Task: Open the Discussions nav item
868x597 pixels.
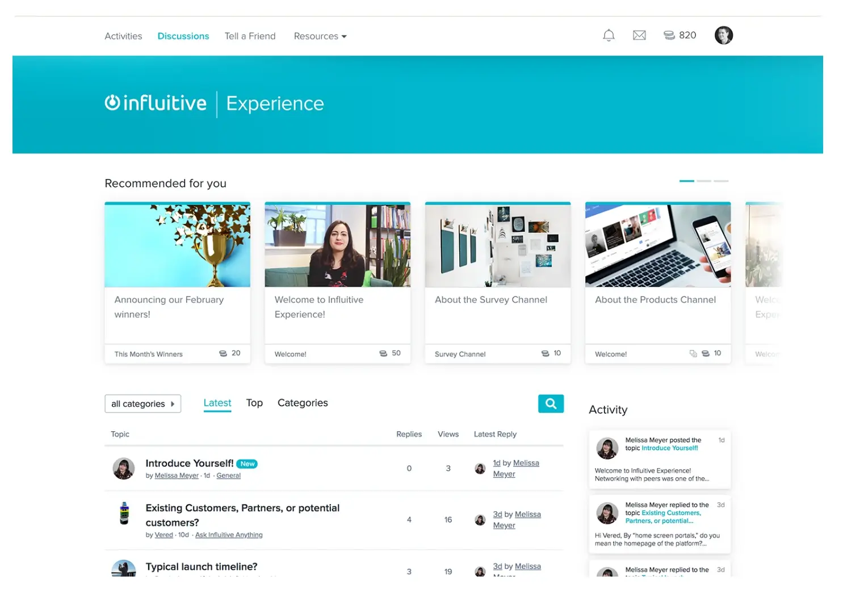Action: 183,36
